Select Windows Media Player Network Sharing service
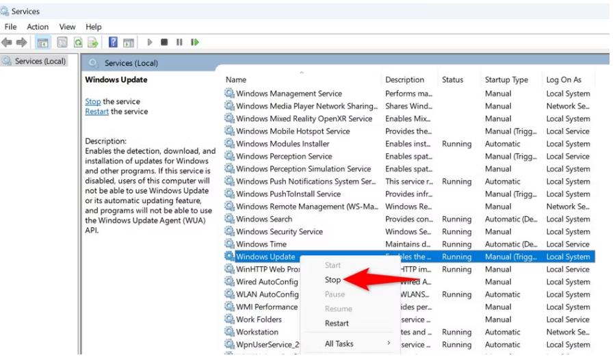The width and height of the screenshot is (615, 364). click(306, 106)
